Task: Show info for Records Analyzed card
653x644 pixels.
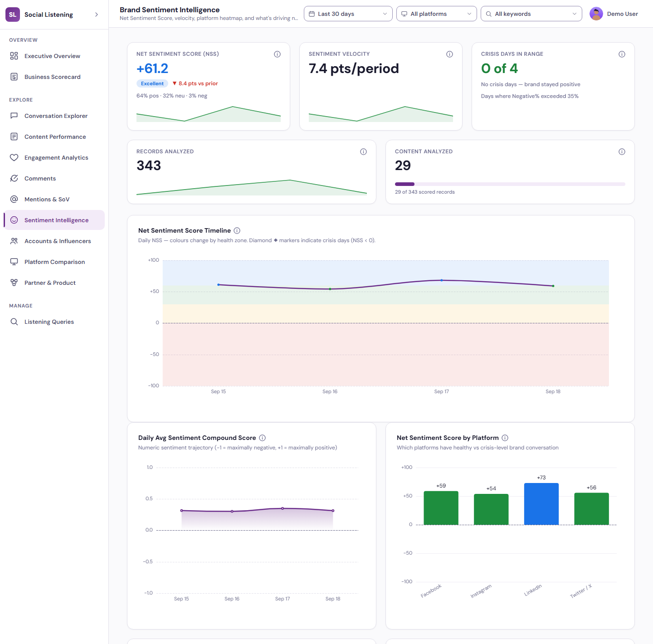Action: [363, 152]
